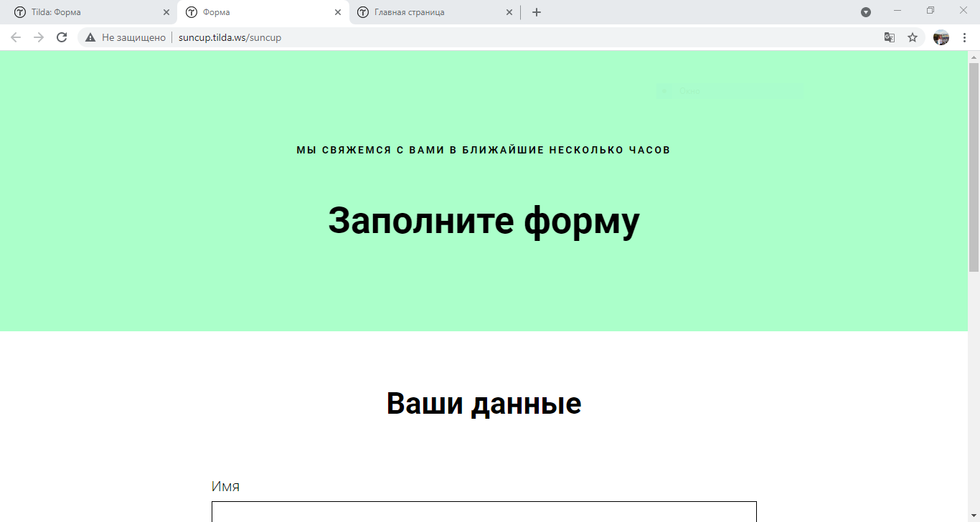Minimize the Chrome window
Viewport: 980px width, 522px height.
(x=897, y=10)
